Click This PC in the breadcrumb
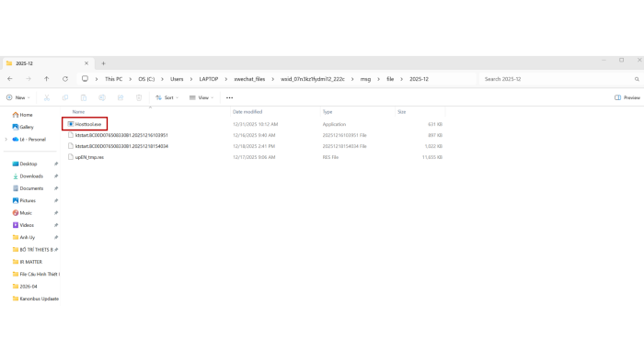This screenshot has width=644, height=362. 113,79
